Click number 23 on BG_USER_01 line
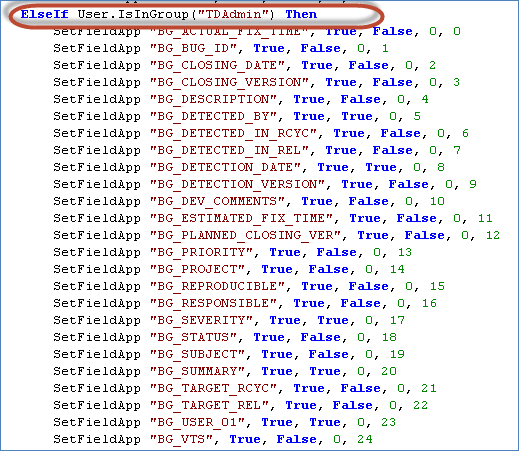Image resolution: width=519 pixels, height=451 pixels. [388, 422]
